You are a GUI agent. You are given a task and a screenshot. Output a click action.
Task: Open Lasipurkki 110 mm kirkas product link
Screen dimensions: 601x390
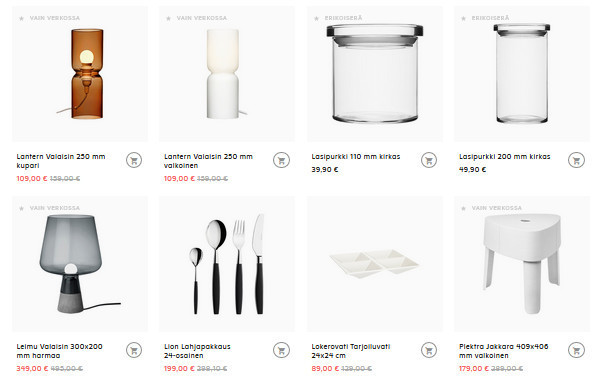356,157
